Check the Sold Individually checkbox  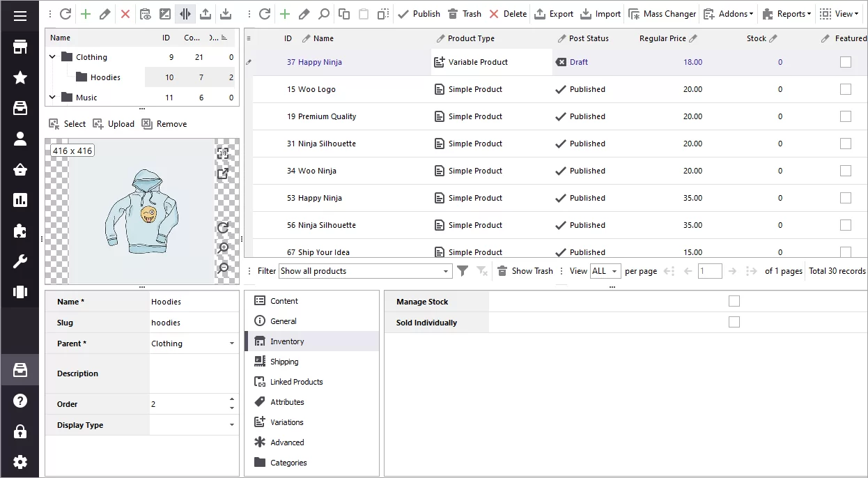pyautogui.click(x=734, y=322)
